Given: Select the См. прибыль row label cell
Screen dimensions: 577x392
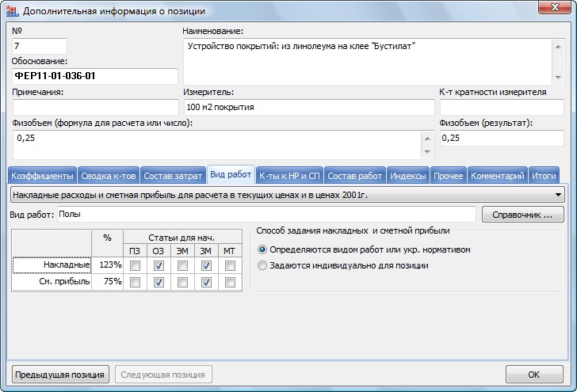Looking at the screenshot, I should [x=52, y=282].
